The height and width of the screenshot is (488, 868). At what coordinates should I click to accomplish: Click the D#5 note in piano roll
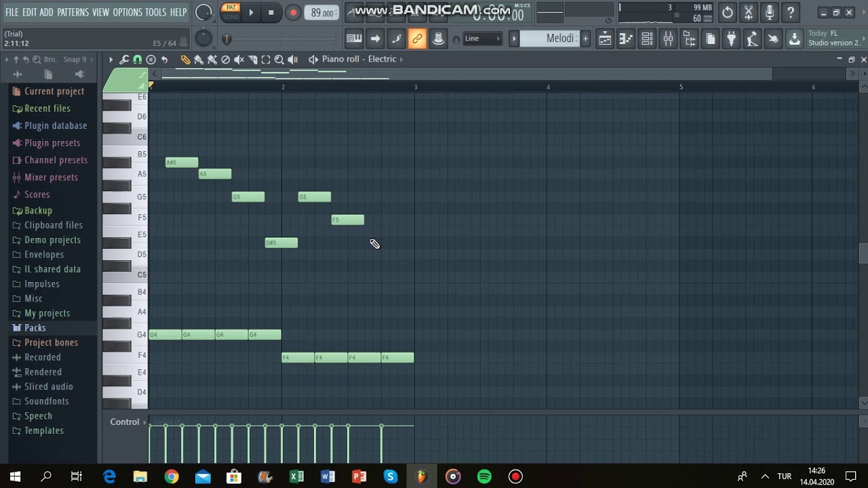pos(281,243)
